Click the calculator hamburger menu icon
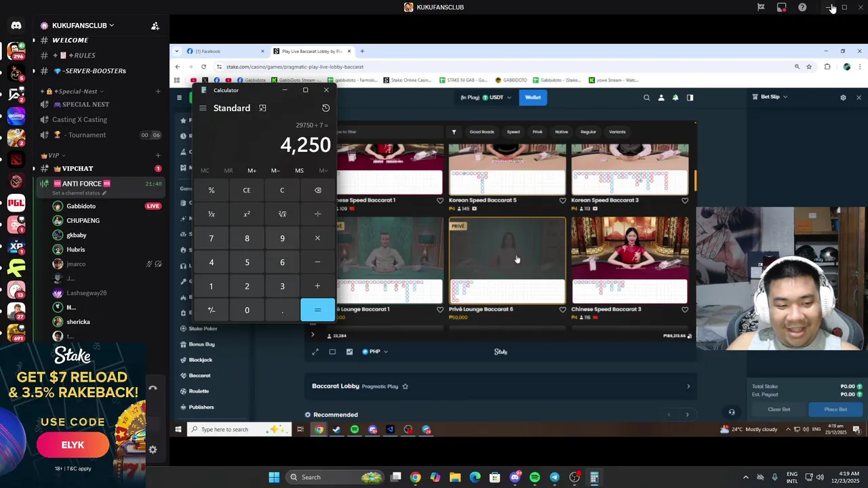 pos(203,108)
